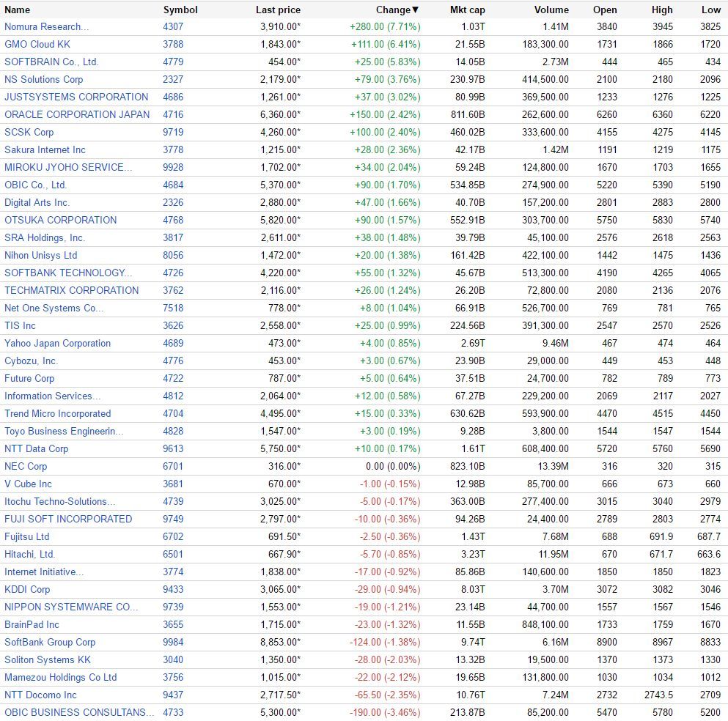
Task: Open BrainPad Inc link
Action: (32, 626)
